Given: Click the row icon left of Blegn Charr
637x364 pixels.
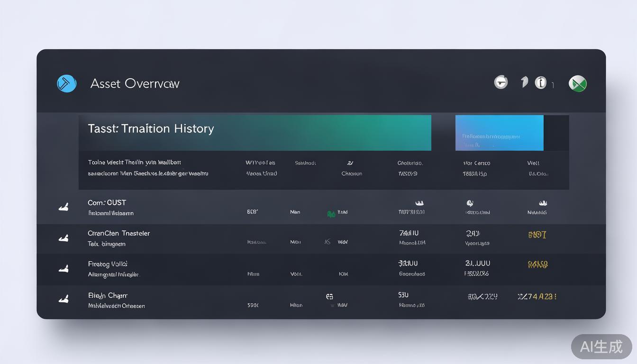Looking at the screenshot, I should click(64, 299).
